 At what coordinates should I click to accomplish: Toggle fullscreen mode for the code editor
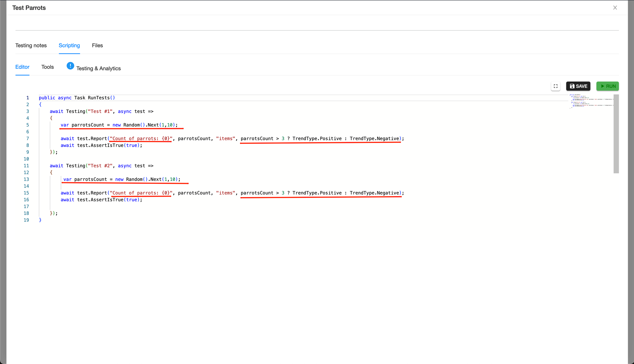[555, 86]
